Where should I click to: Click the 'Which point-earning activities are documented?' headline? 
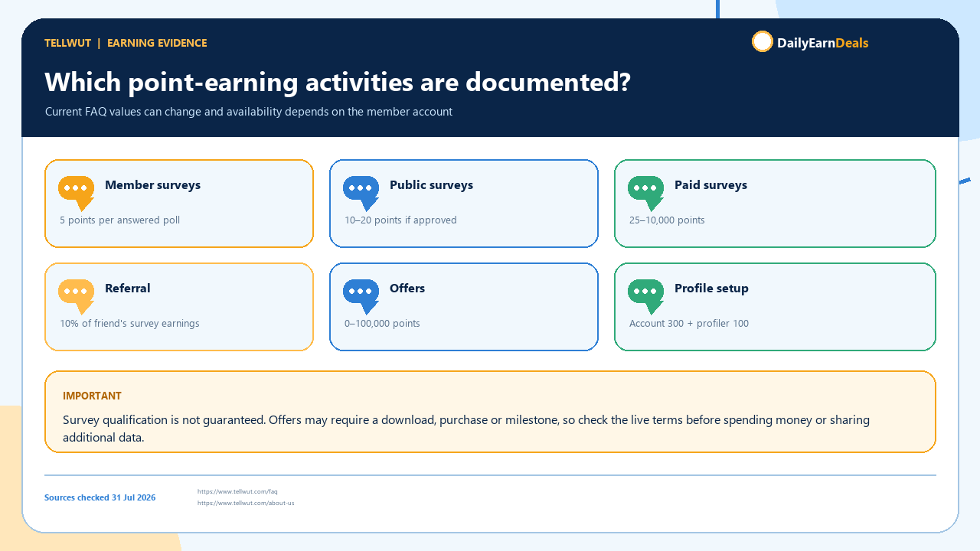click(x=338, y=82)
